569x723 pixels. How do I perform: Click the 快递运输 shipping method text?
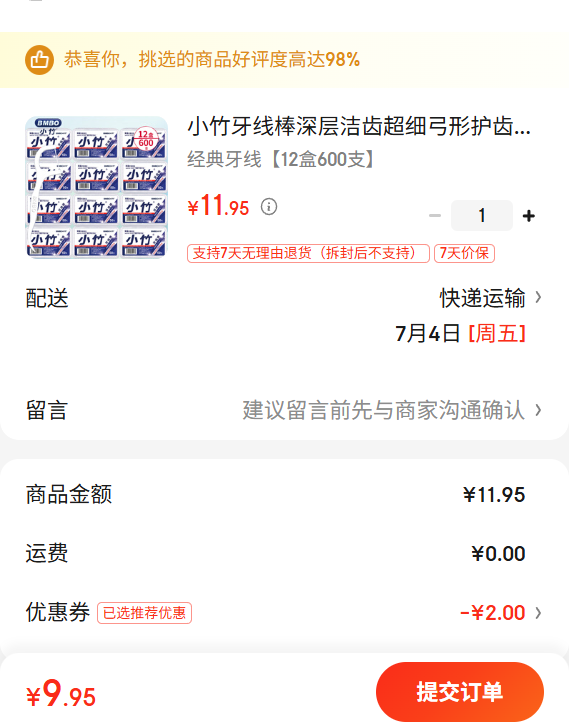[x=482, y=298]
